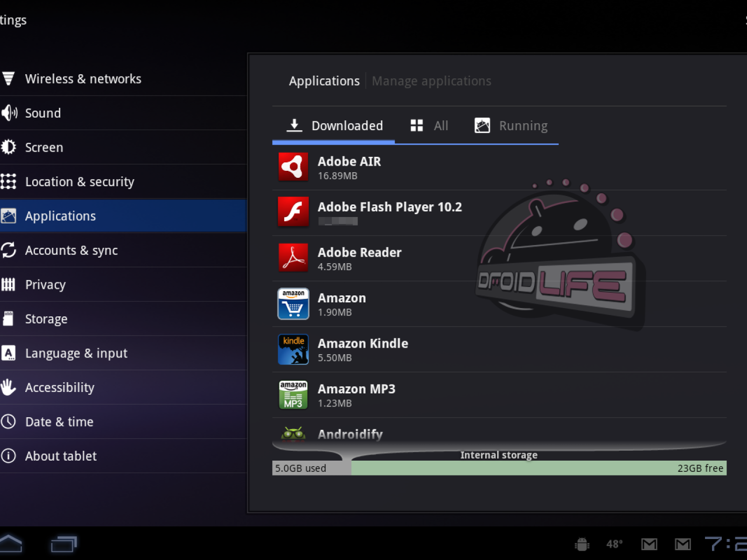Click the internal storage usage bar
This screenshot has height=560, width=747.
click(x=499, y=468)
